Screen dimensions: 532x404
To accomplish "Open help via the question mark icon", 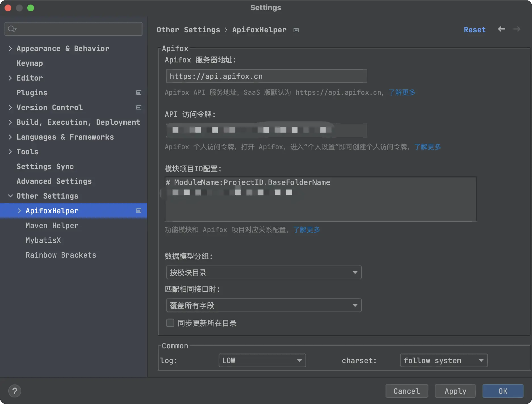I will [15, 391].
